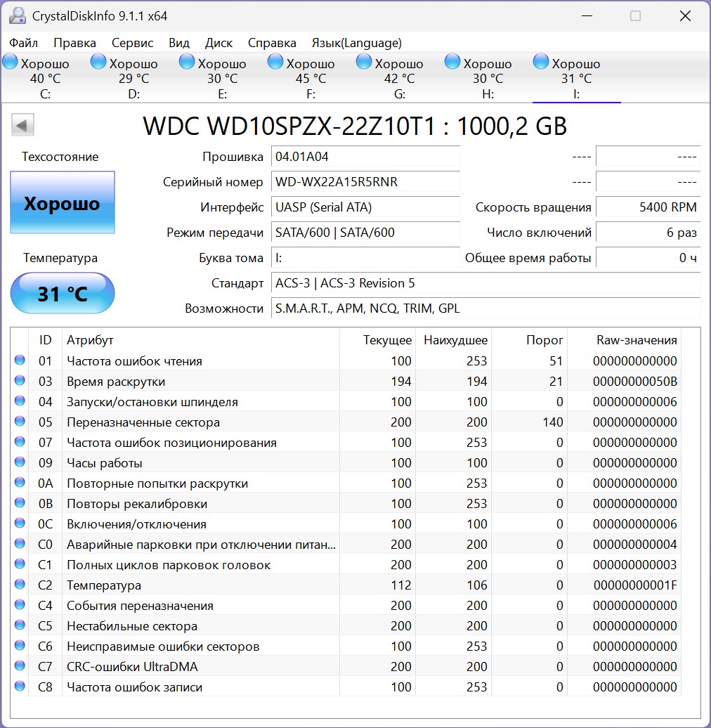This screenshot has width=711, height=728.
Task: Click status dot for attribute 01 read error rate
Action: coord(20,360)
